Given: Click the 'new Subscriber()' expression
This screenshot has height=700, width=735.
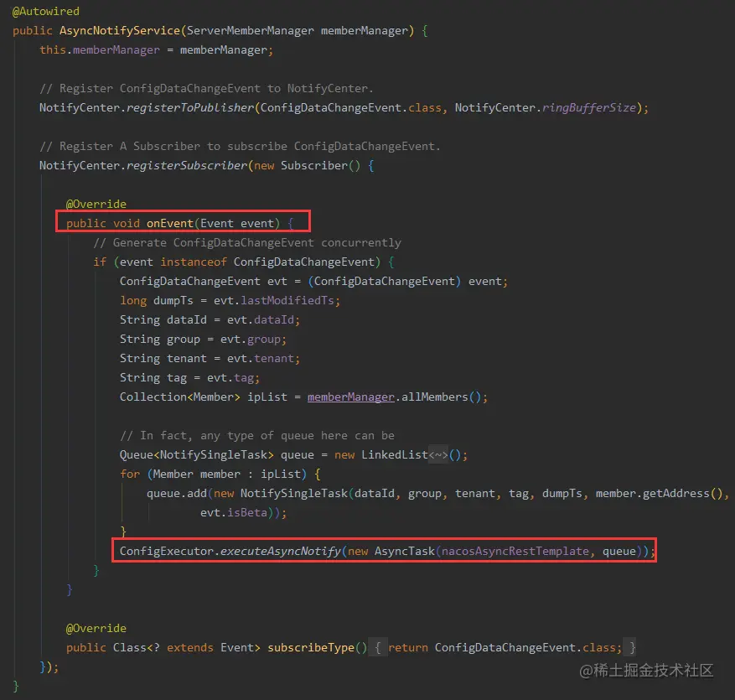Looking at the screenshot, I should click(307, 165).
